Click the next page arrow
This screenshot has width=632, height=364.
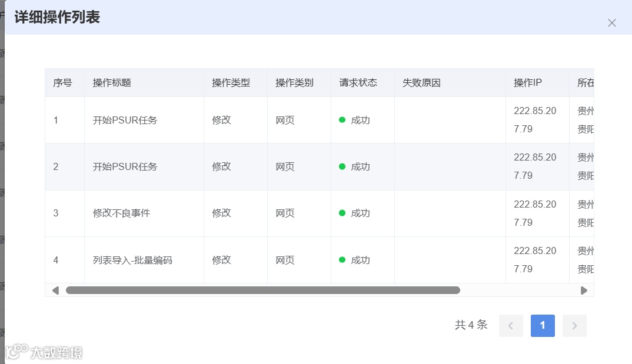click(x=574, y=326)
